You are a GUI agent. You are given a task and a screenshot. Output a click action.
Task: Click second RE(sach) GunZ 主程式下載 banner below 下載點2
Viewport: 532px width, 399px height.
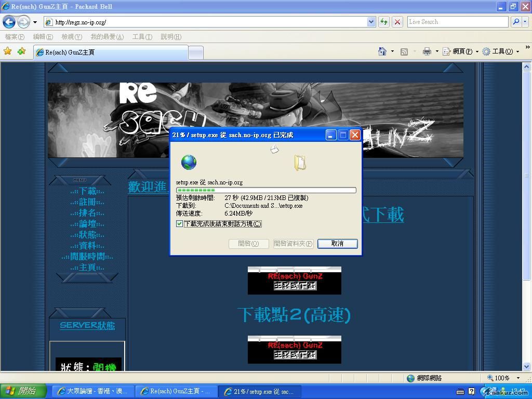[295, 350]
